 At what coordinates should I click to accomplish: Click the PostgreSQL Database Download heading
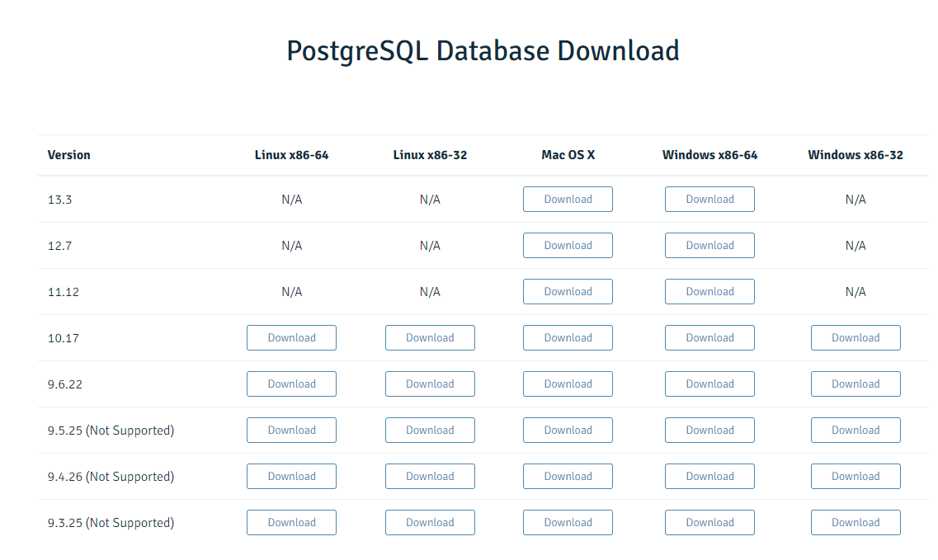[x=483, y=51]
